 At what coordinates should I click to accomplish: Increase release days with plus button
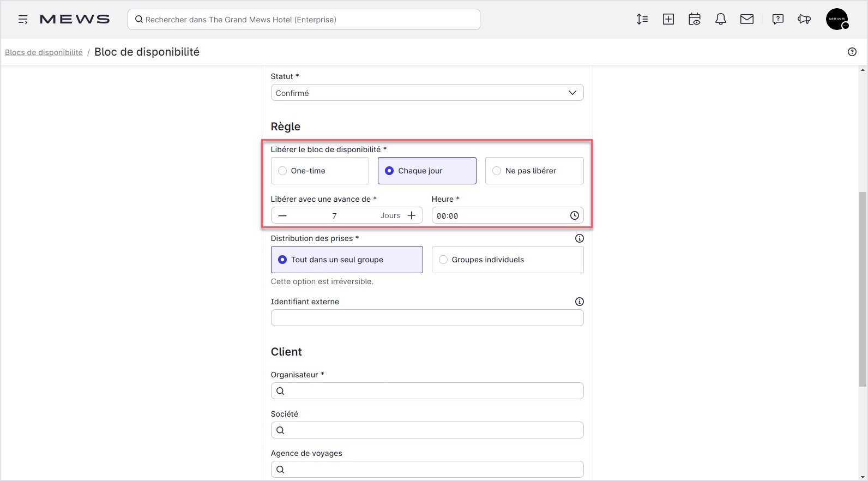(x=412, y=215)
